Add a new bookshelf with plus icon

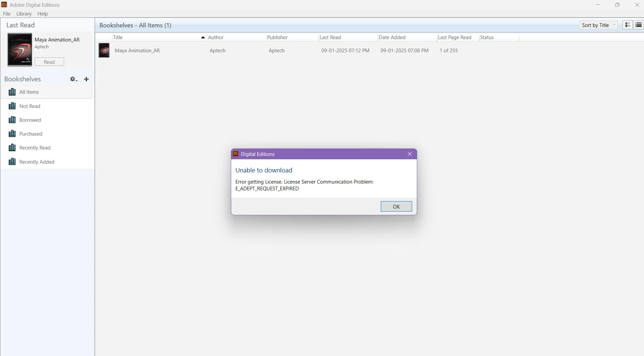(x=86, y=79)
